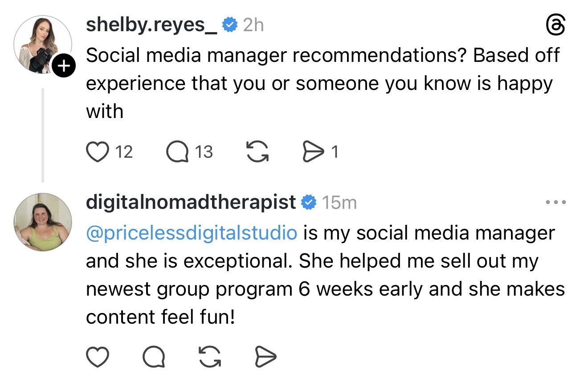Like shelby.reyes_'s post with the heart
The height and width of the screenshot is (374, 588).
click(98, 152)
